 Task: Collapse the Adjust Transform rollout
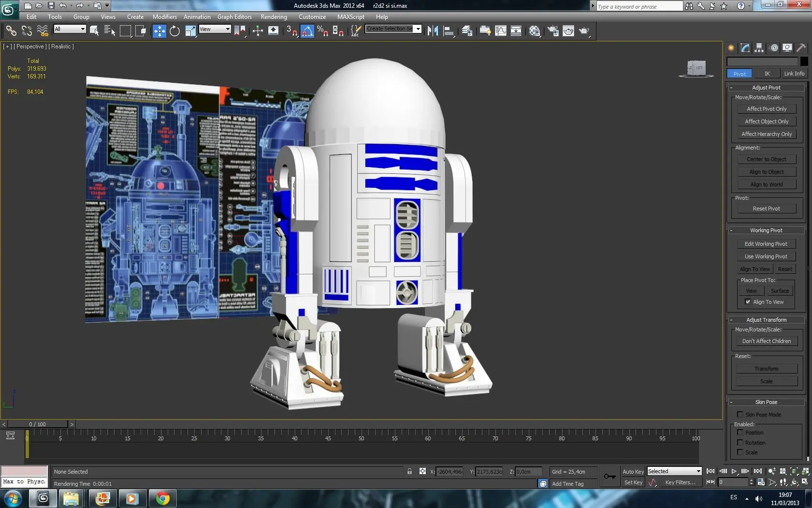(766, 320)
